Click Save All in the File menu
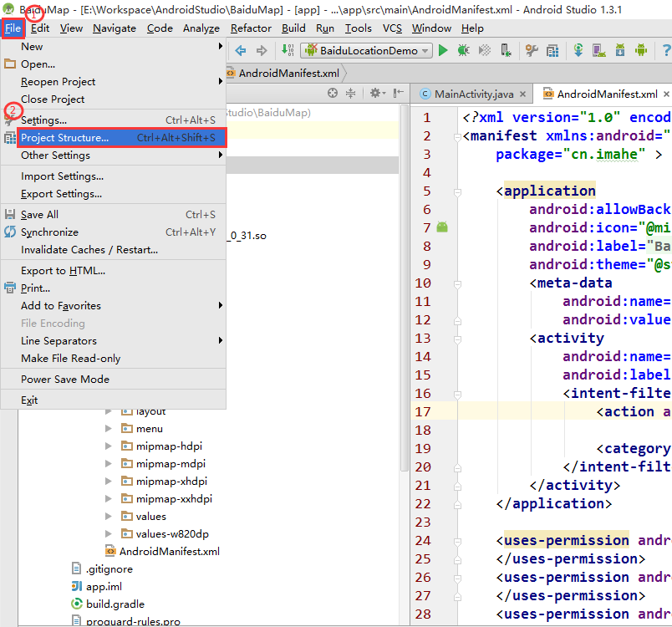Screen dimensions: 672x627 [x=113, y=214]
